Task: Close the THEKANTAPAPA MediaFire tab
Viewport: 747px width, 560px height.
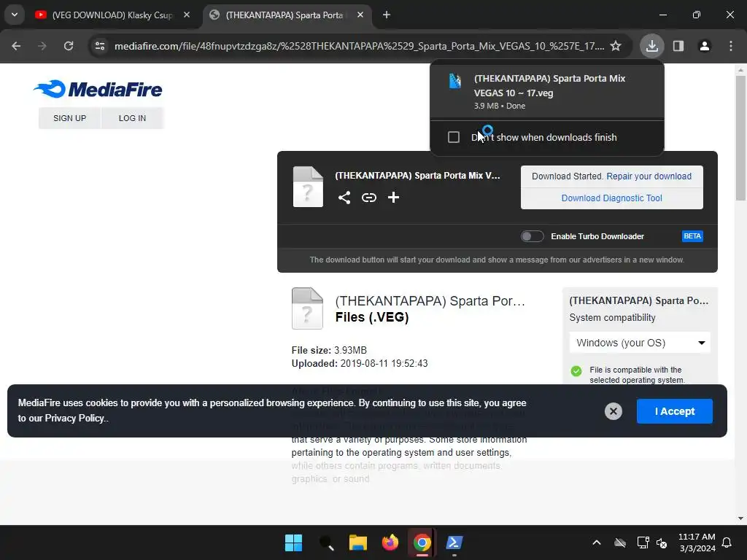Action: [360, 15]
